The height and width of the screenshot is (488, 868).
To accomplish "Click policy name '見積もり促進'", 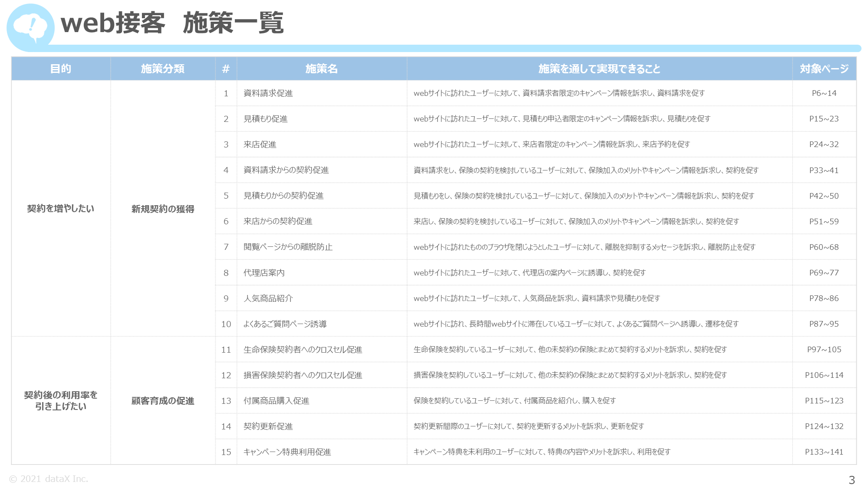I will (x=266, y=119).
